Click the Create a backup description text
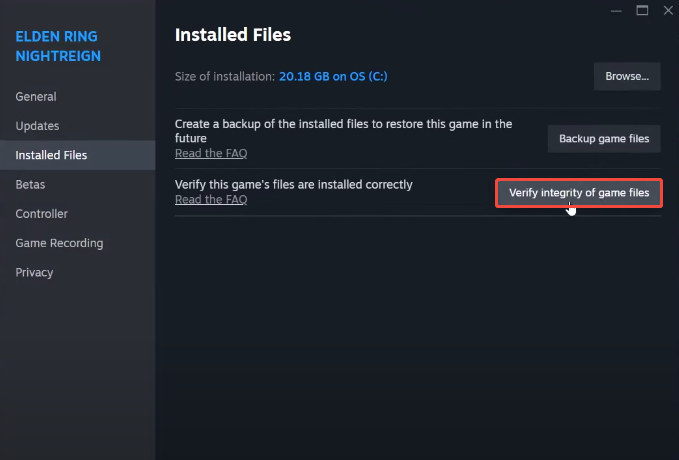Image resolution: width=679 pixels, height=460 pixels. click(x=344, y=131)
